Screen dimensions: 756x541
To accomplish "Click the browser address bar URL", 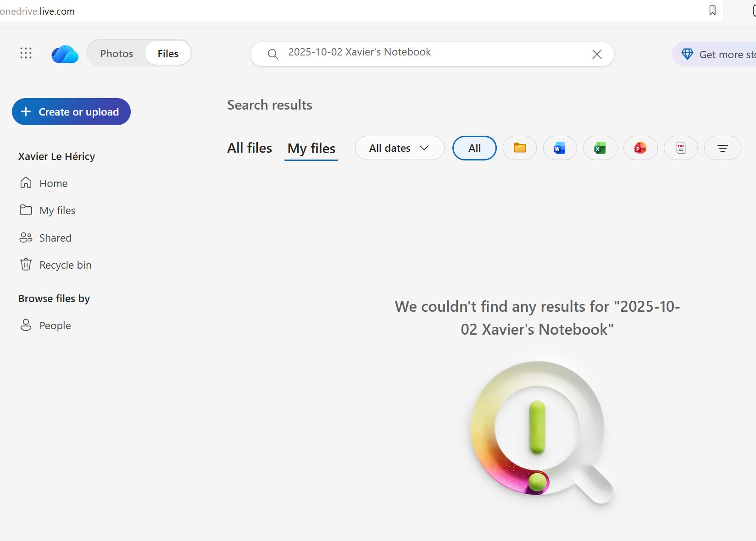I will tap(37, 11).
